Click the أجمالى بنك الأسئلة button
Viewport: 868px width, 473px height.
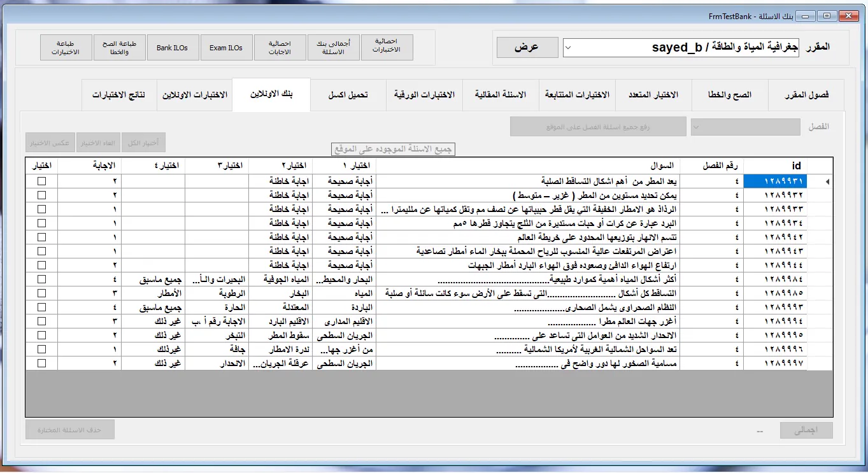tap(334, 48)
